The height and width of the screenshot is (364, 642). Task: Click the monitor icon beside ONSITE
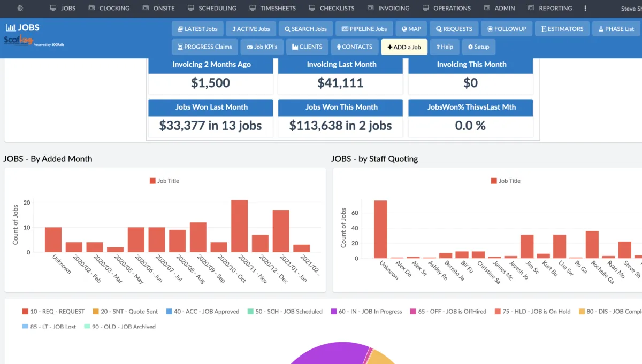(146, 9)
